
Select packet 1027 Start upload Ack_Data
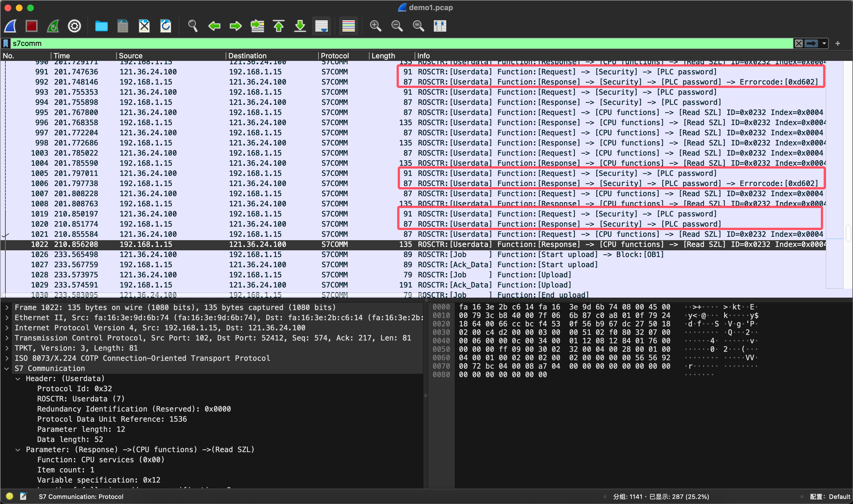click(413, 265)
